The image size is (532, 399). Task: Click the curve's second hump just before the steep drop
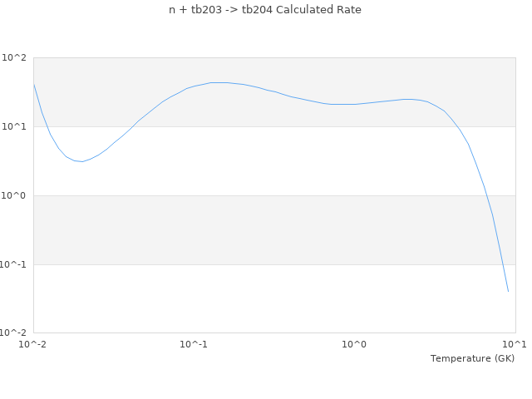pos(407,99)
